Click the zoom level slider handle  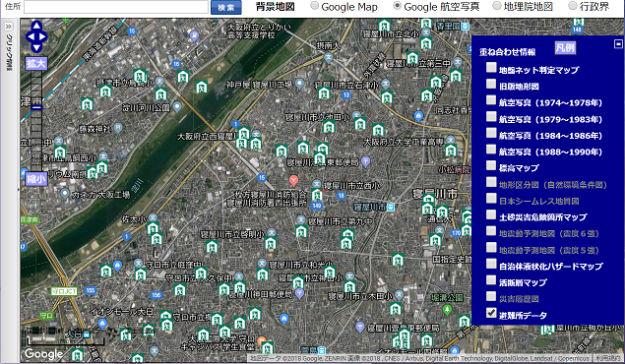click(36, 107)
